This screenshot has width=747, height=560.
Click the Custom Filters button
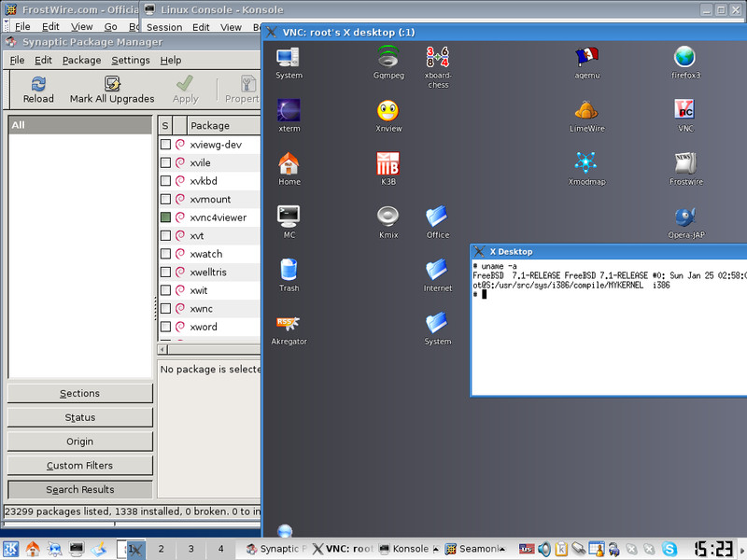80,465
